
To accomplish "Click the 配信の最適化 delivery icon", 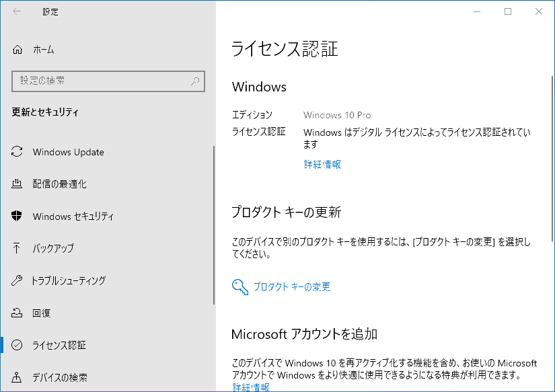I will click(17, 184).
